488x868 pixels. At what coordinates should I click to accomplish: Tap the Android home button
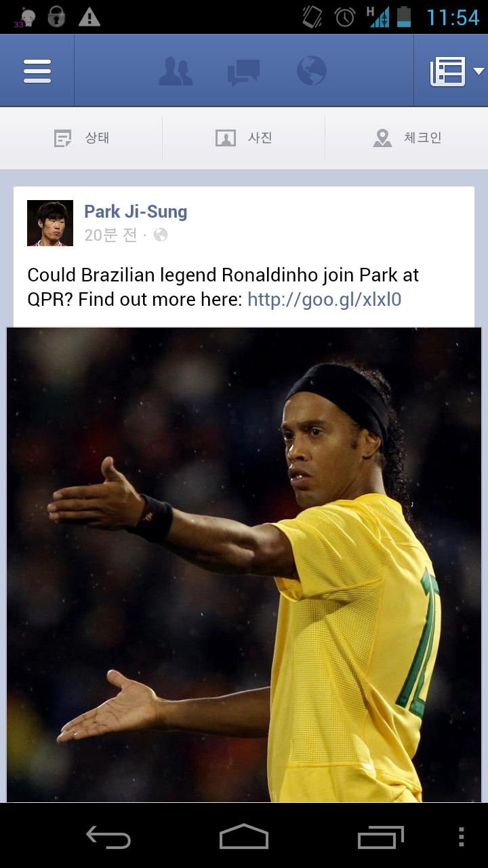(x=244, y=837)
